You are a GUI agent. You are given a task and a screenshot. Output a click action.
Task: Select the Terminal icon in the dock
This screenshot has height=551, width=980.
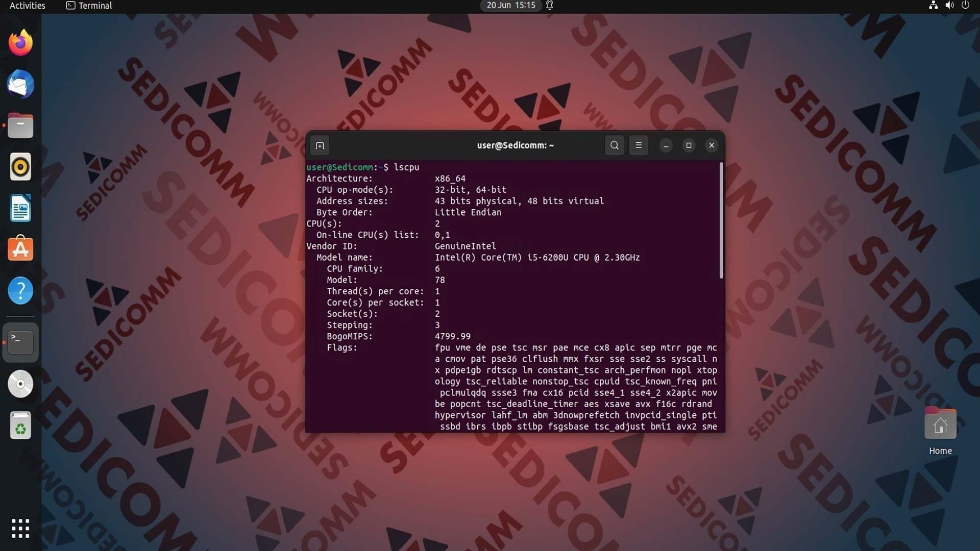[x=20, y=342]
